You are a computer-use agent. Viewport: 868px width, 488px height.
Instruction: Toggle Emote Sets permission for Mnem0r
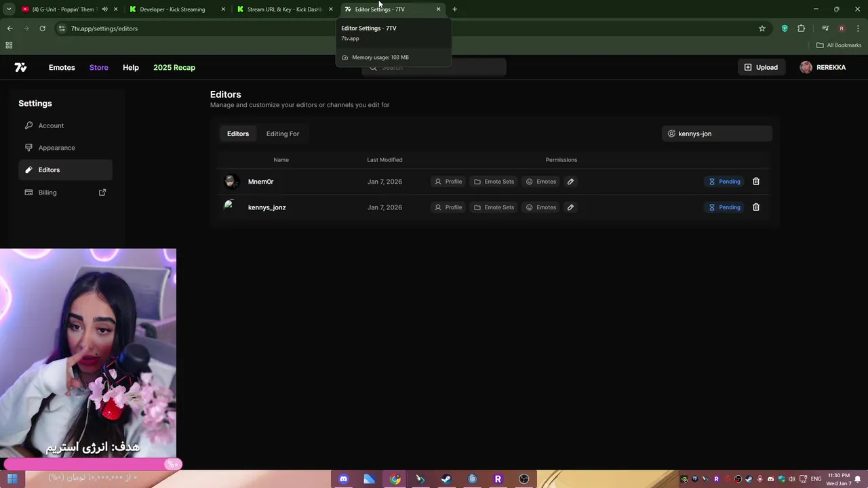coord(494,182)
